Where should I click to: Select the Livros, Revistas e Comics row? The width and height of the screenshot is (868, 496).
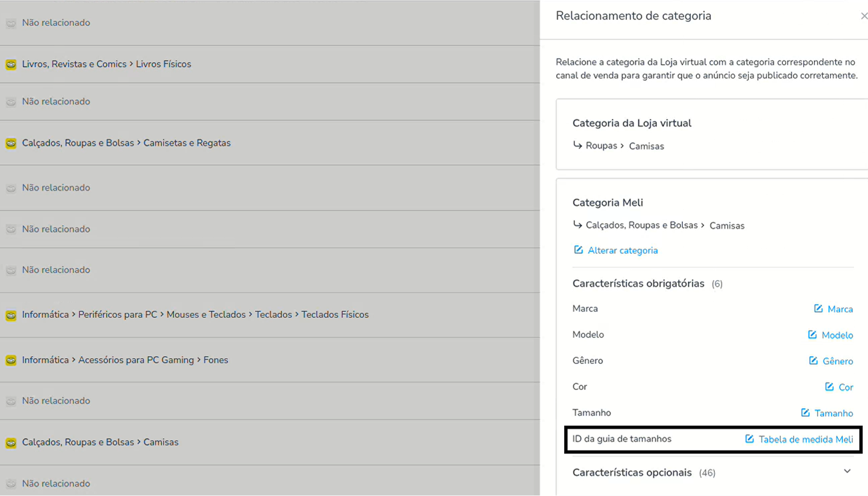point(270,65)
